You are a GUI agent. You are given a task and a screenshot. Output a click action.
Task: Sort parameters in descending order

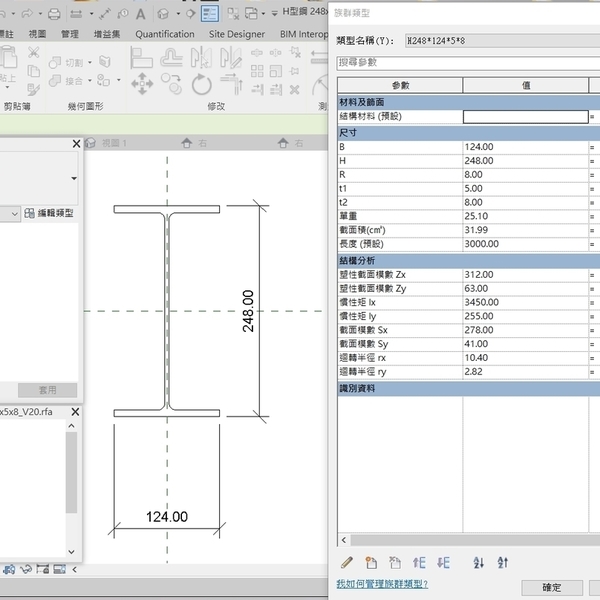point(503,563)
